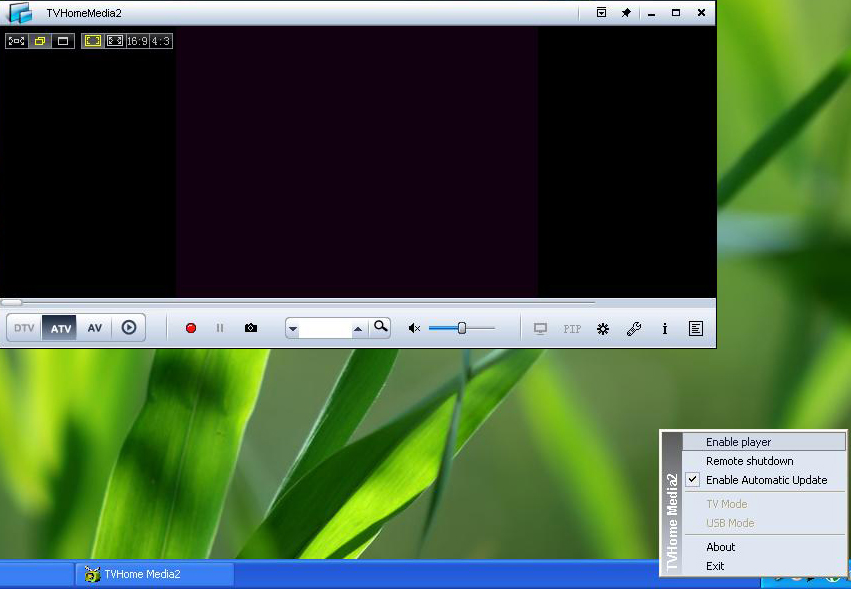
Task: Set aspect ratio to 4:3
Action: coord(161,41)
